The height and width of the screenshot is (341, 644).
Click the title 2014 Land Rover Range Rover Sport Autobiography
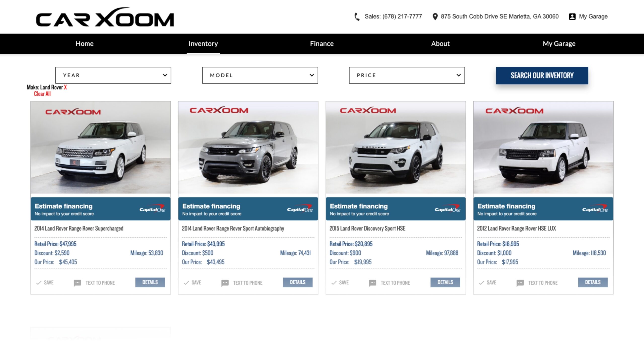(233, 229)
